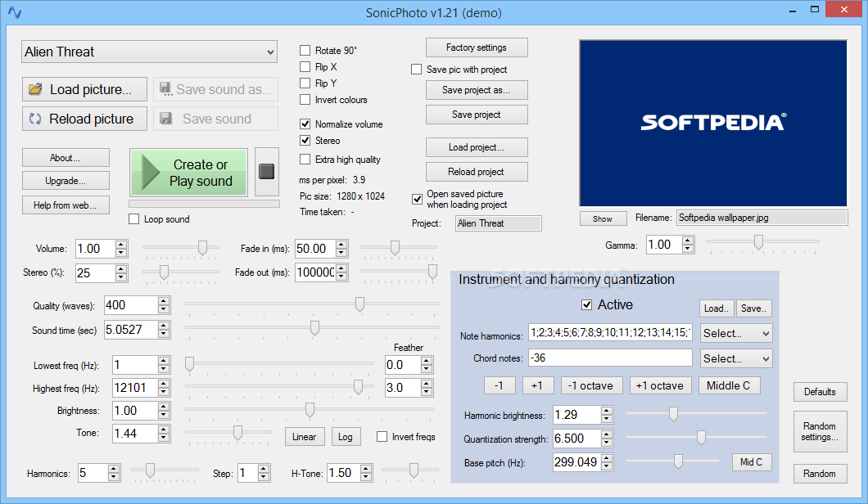Increase Lowest freq with spinner up arrow
This screenshot has height=504, width=868.
(x=164, y=361)
